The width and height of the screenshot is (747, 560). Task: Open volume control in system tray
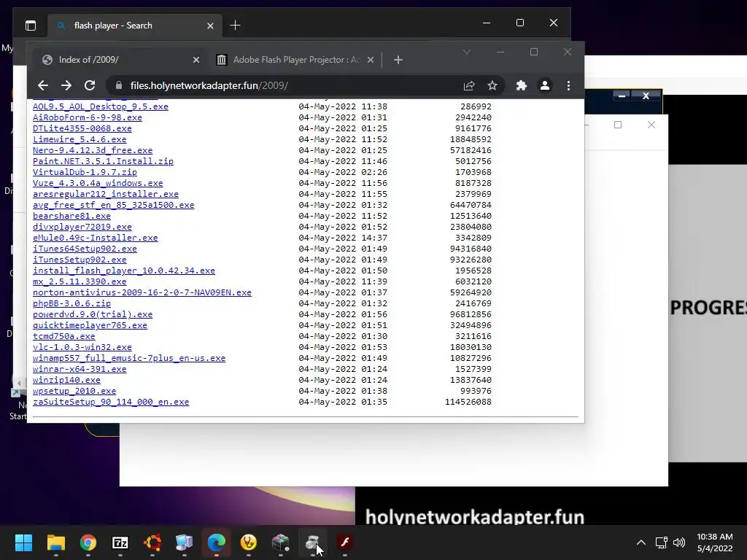pos(679,542)
